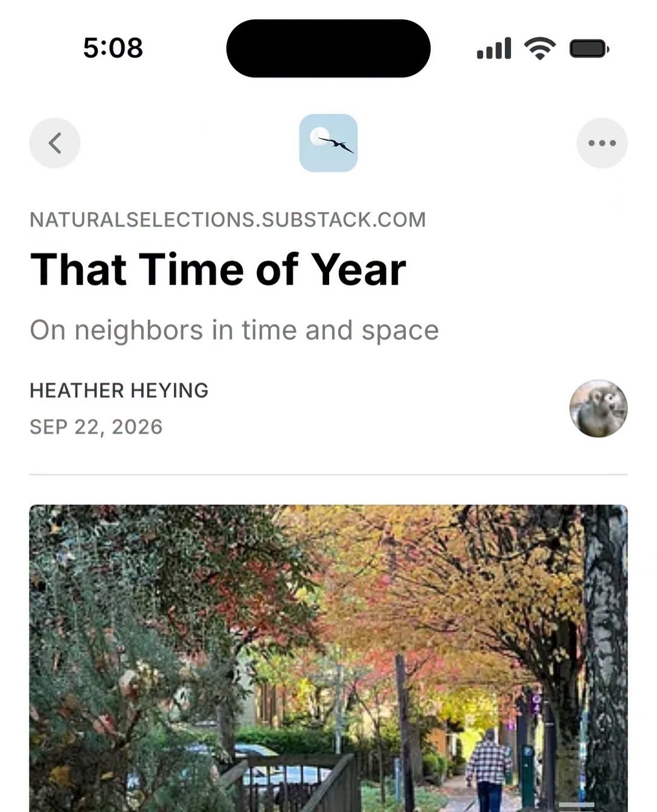Screen dimensions: 657x812
Task: Tap the divider line below the date
Action: point(328,474)
